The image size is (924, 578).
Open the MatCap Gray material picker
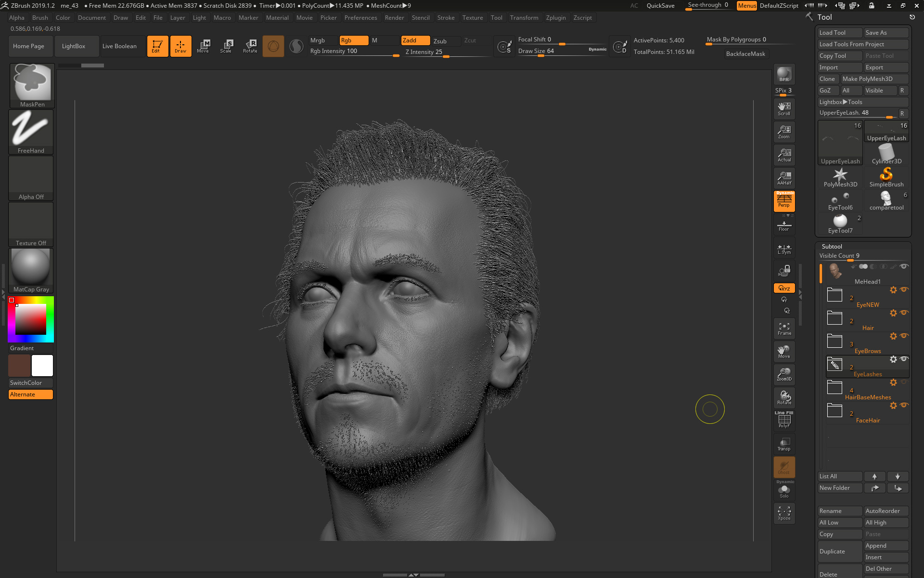point(31,270)
